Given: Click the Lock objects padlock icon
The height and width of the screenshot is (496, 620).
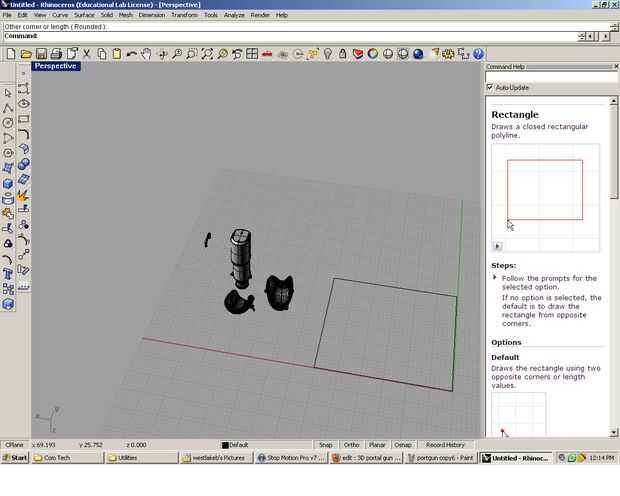Looking at the screenshot, I should coord(342,54).
